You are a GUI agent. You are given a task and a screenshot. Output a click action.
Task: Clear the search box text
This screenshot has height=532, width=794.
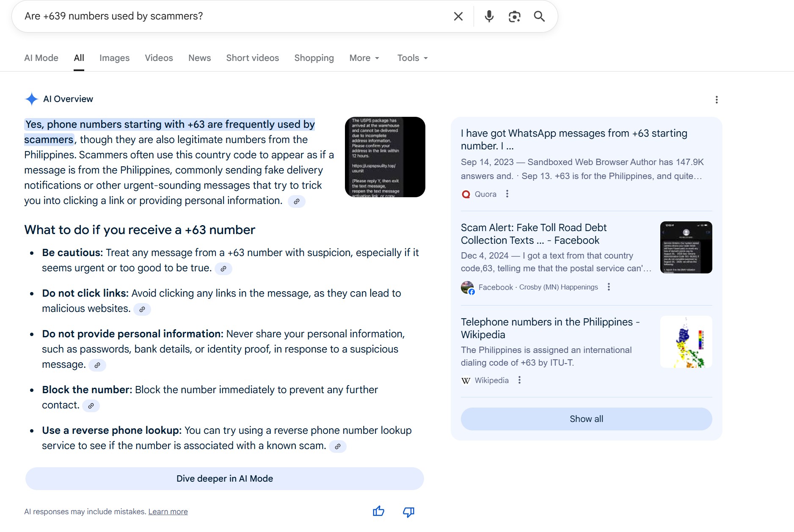coord(458,17)
